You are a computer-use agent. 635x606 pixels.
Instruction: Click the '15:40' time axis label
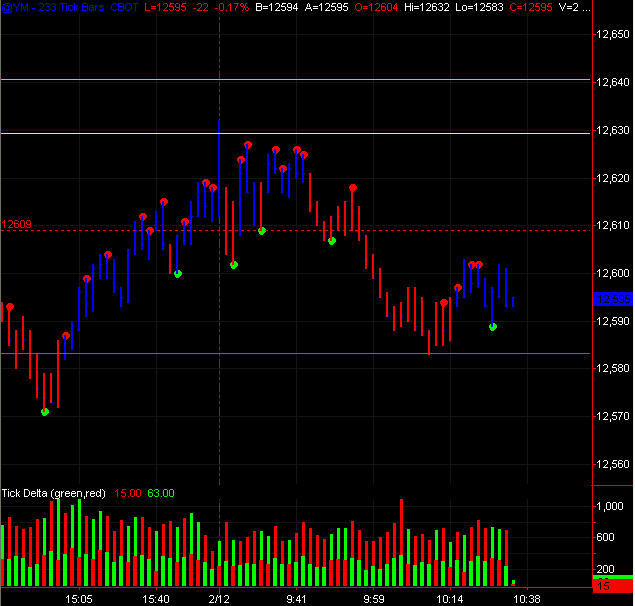pyautogui.click(x=156, y=599)
